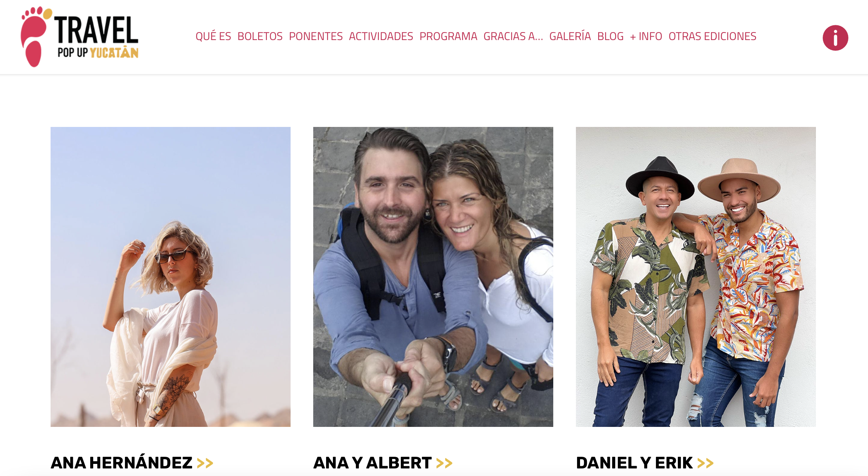Open the Travel Pop Up Yucatán logo
The height and width of the screenshot is (476, 868).
80,37
